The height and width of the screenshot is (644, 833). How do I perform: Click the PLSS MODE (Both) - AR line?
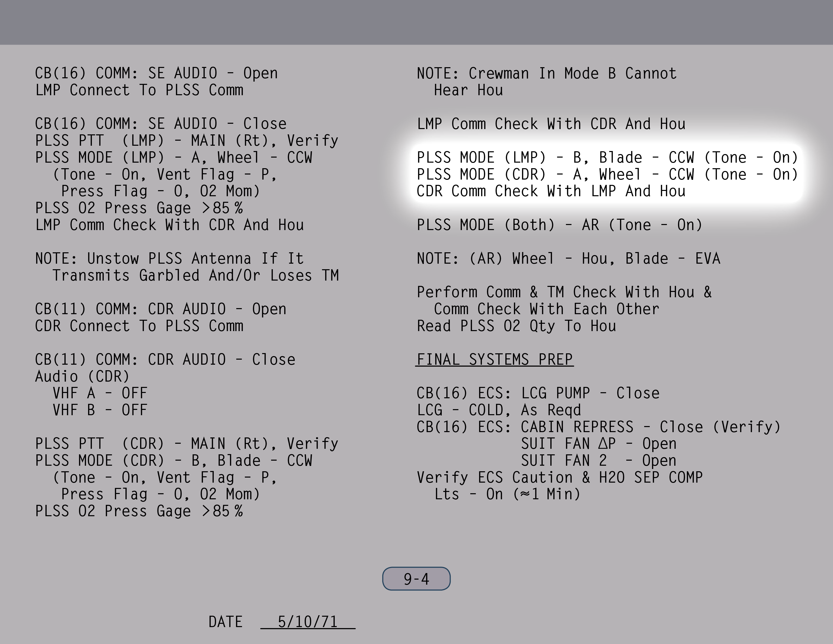pyautogui.click(x=559, y=225)
